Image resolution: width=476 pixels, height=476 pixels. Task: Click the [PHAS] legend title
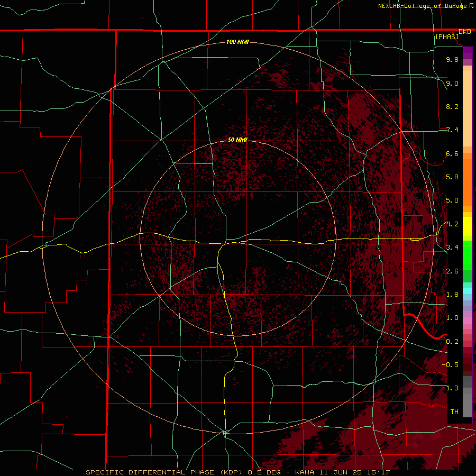click(x=447, y=37)
